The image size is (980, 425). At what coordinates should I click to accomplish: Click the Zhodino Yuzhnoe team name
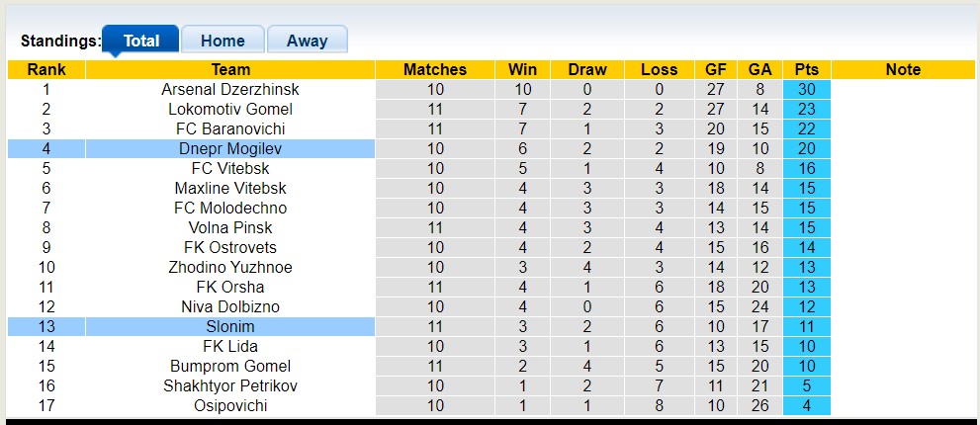[230, 267]
